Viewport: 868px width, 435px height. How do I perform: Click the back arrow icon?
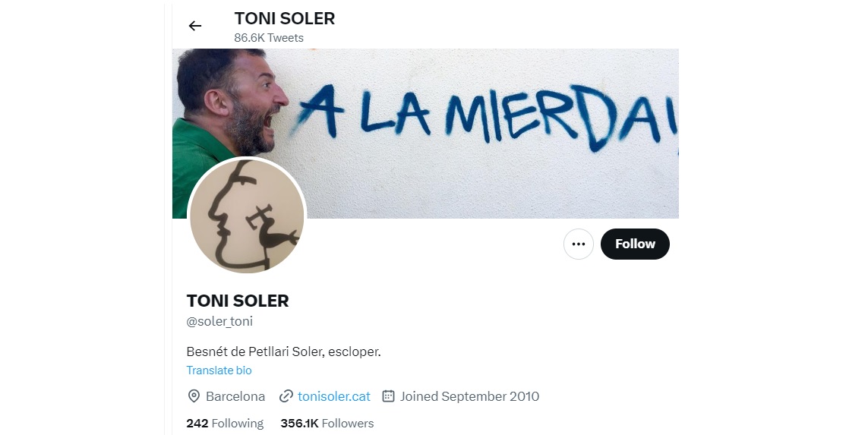click(x=195, y=26)
